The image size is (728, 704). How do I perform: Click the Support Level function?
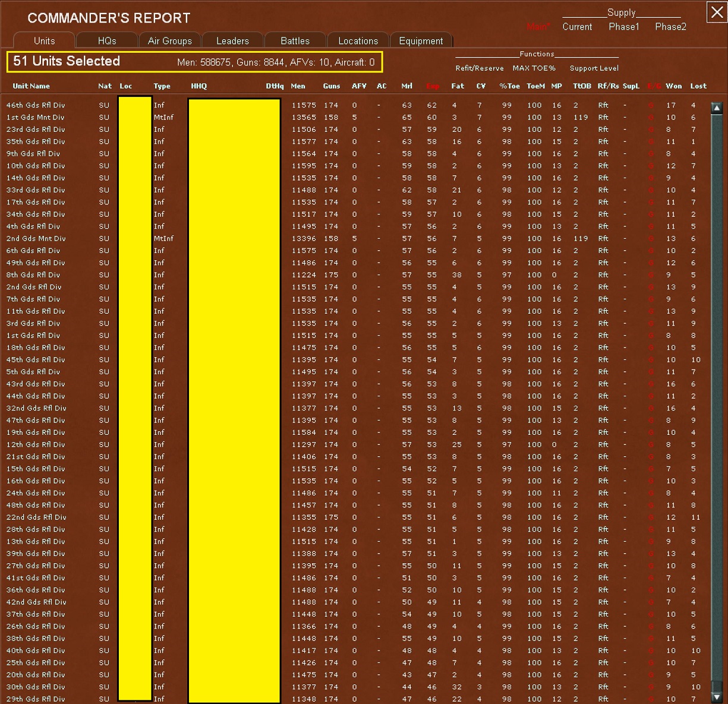594,68
